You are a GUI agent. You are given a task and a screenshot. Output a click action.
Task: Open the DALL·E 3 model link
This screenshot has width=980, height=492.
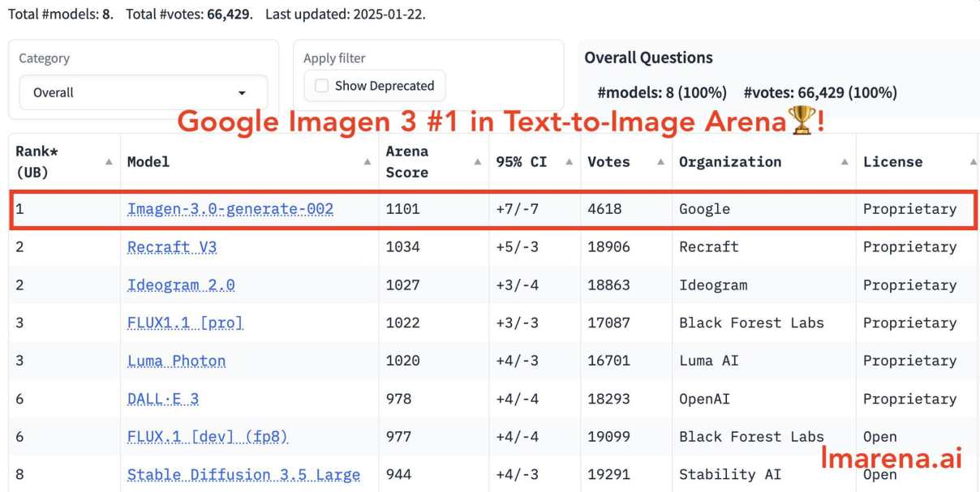(x=163, y=399)
